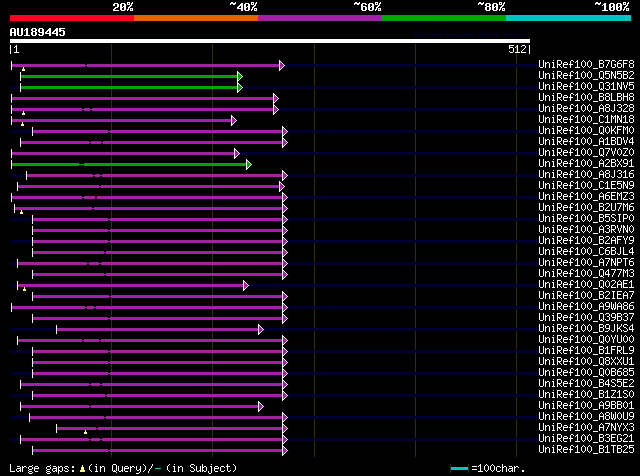Select the purple ~60% legend segment
Image resolution: width=640 pixels, height=476 pixels.
click(320, 18)
